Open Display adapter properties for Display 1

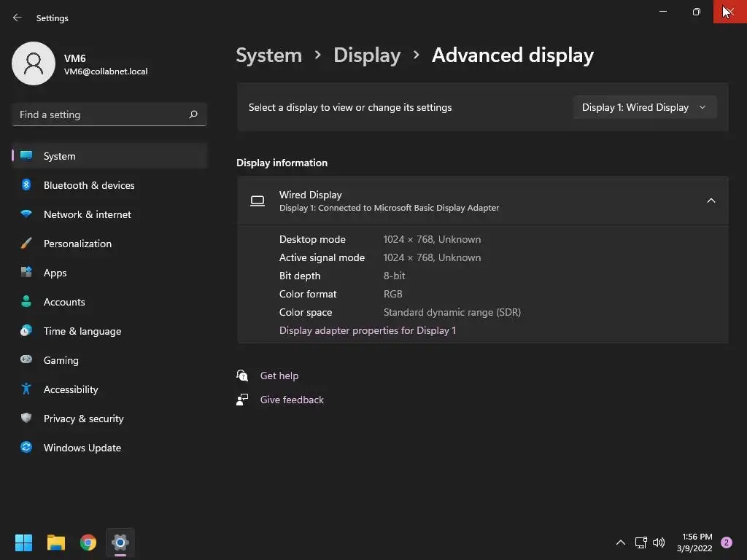coord(368,330)
